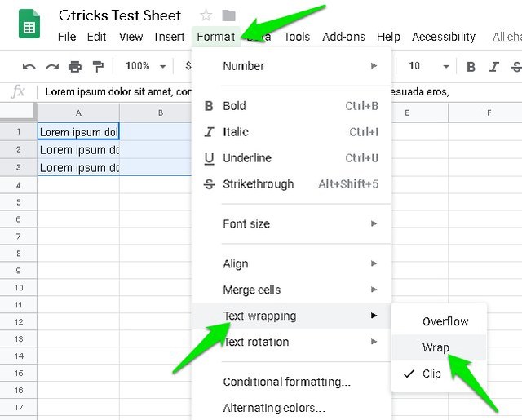
Task: Click the Google Sheets home logo
Action: point(29,25)
